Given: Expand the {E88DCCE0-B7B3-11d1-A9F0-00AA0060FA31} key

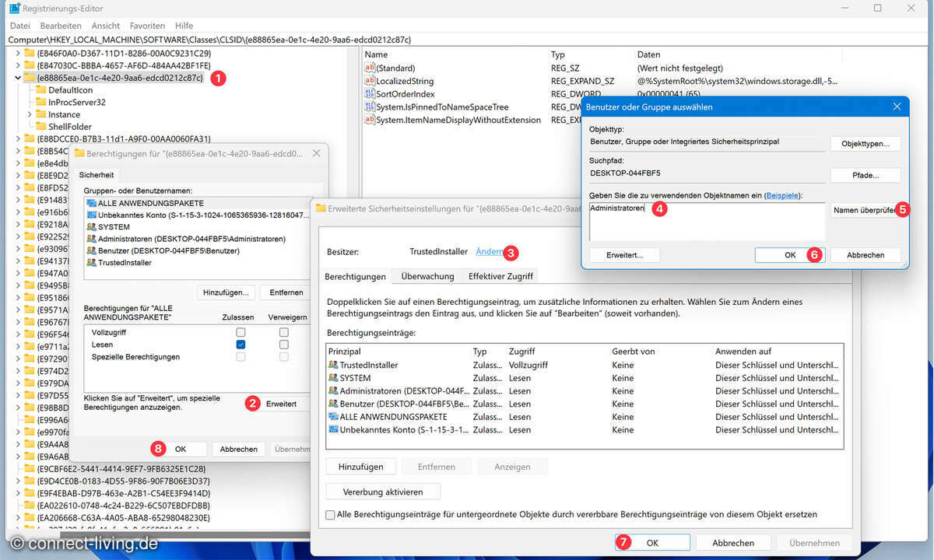Looking at the screenshot, I should point(17,138).
